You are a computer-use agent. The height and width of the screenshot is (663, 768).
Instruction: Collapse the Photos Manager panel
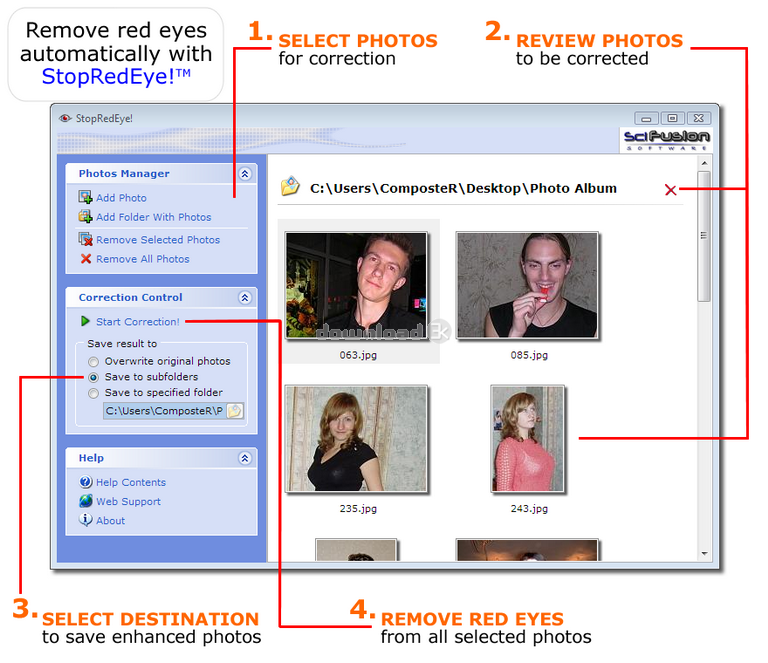coord(245,173)
